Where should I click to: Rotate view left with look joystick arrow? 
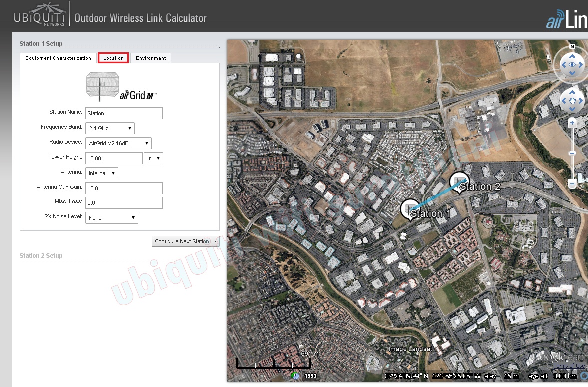[x=563, y=65]
